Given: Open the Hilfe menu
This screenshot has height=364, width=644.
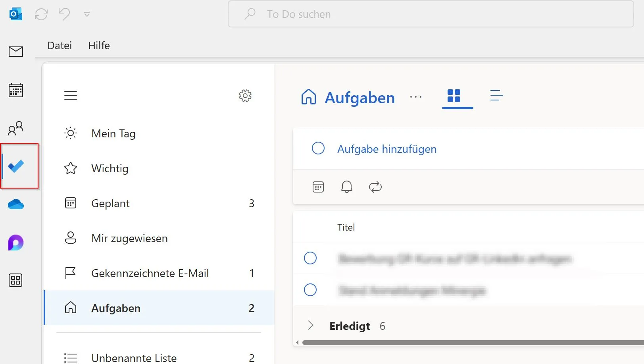Looking at the screenshot, I should 98,45.
